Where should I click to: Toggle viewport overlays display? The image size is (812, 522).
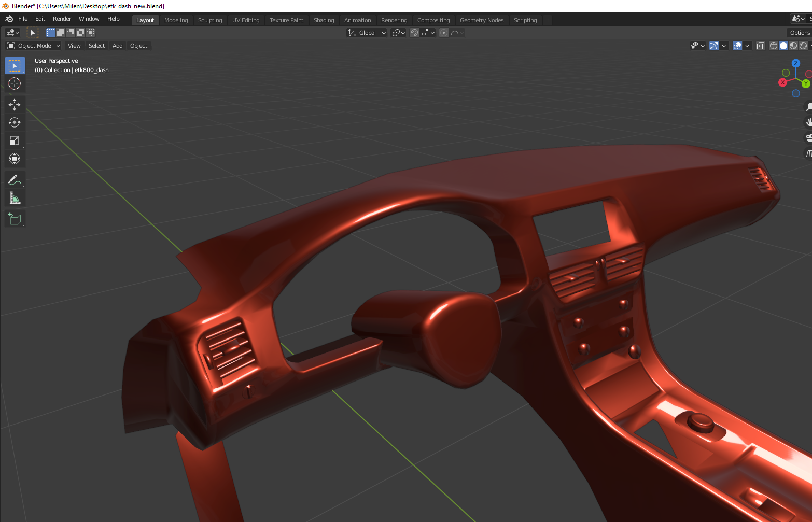click(x=737, y=46)
